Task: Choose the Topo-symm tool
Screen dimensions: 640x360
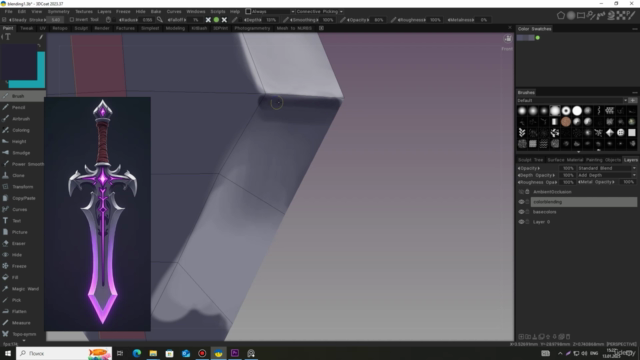Action: pos(22,334)
